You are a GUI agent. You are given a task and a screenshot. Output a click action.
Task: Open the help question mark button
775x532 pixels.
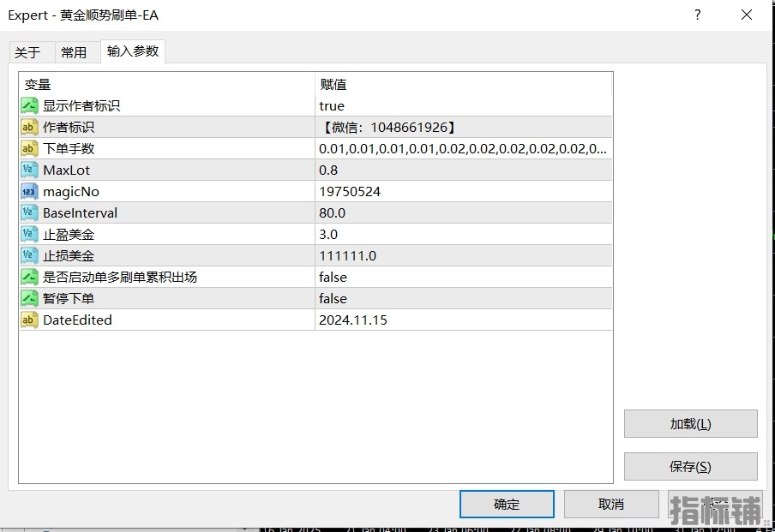click(x=697, y=15)
